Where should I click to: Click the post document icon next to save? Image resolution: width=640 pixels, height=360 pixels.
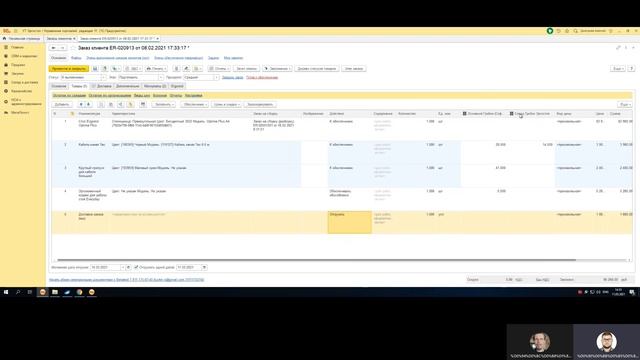click(104, 69)
